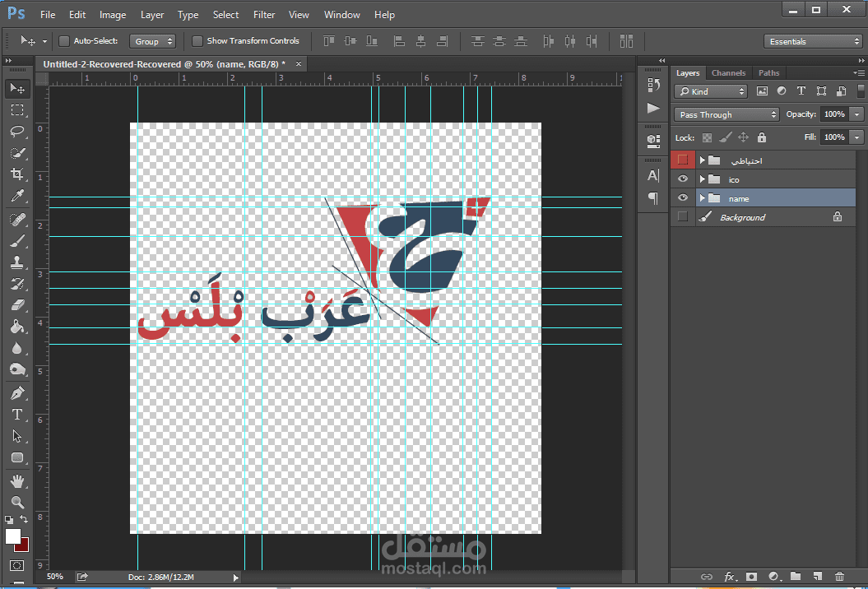Open the Window menu
This screenshot has height=589, width=868.
342,15
